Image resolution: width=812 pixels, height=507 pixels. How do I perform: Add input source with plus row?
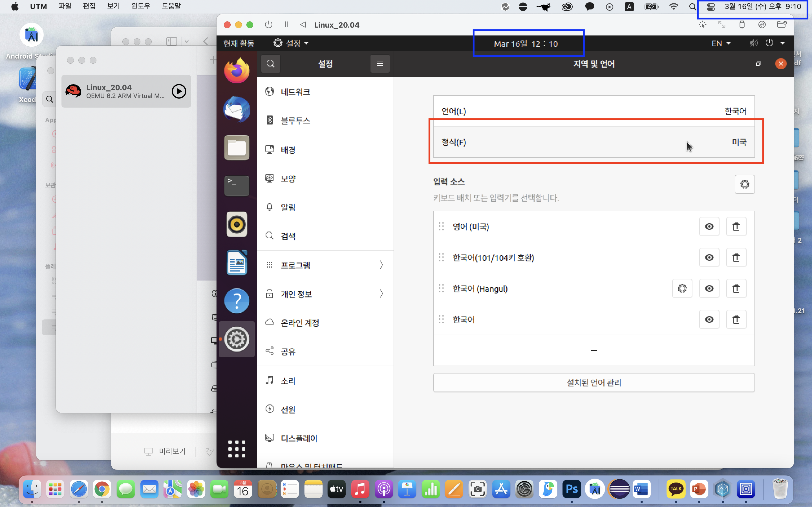coord(593,351)
